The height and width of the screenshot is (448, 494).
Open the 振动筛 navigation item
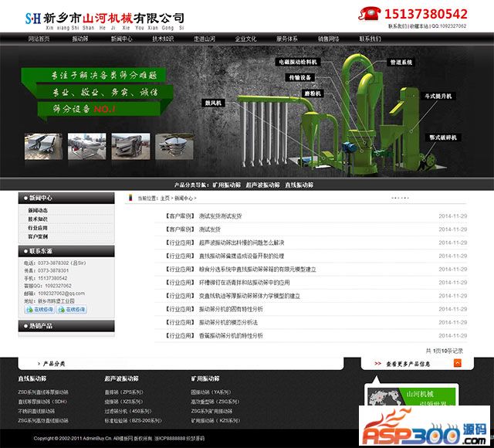80,39
